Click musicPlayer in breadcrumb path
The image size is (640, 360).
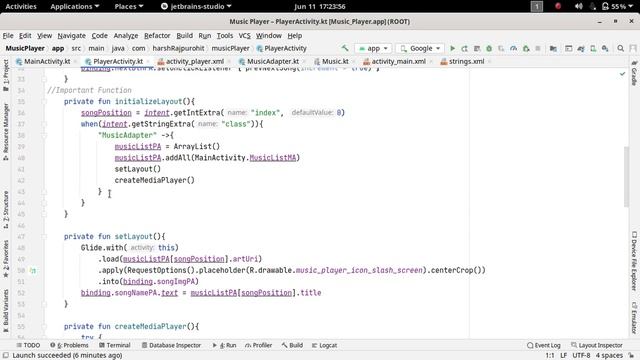point(230,48)
